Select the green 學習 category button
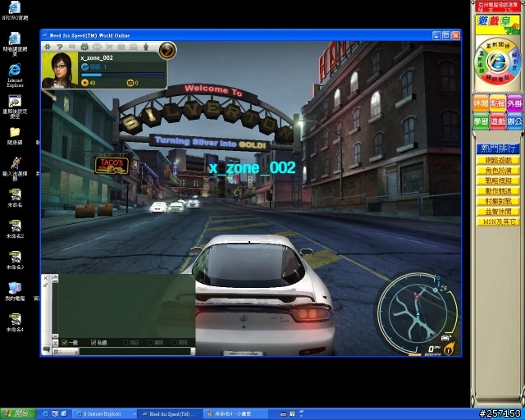Image resolution: width=525 pixels, height=420 pixels. coord(481,121)
